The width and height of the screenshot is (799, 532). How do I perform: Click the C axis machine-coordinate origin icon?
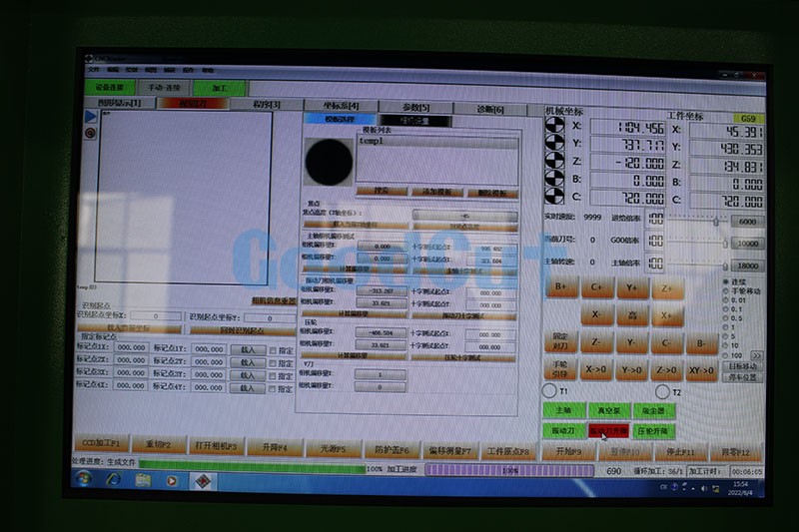pyautogui.click(x=555, y=196)
